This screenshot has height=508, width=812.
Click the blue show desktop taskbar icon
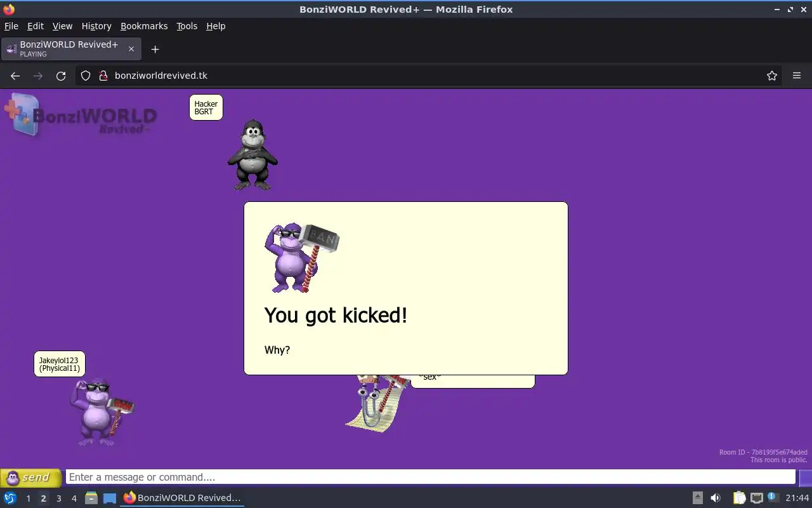pyautogui.click(x=110, y=498)
